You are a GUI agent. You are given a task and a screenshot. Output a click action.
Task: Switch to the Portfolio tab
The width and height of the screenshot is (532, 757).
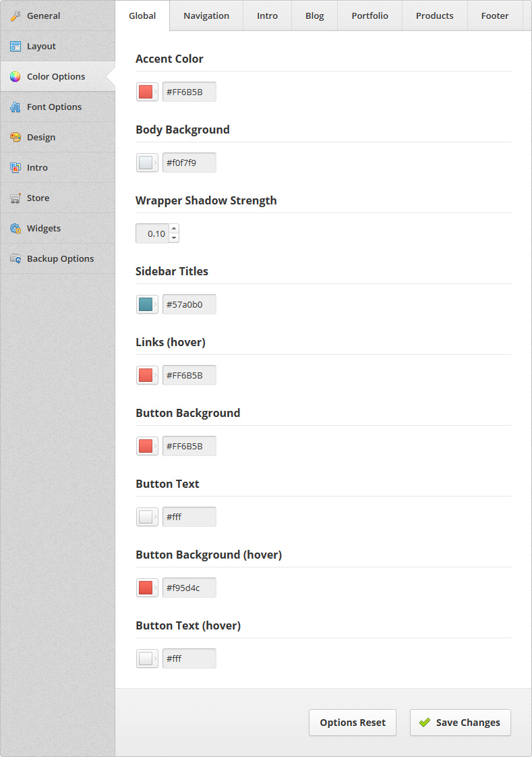pyautogui.click(x=370, y=16)
